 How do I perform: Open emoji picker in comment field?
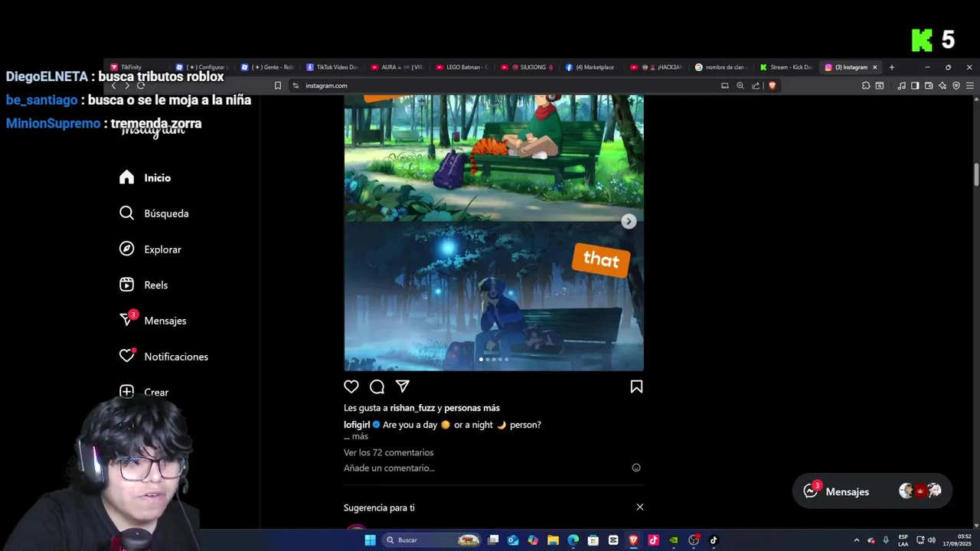pyautogui.click(x=636, y=468)
